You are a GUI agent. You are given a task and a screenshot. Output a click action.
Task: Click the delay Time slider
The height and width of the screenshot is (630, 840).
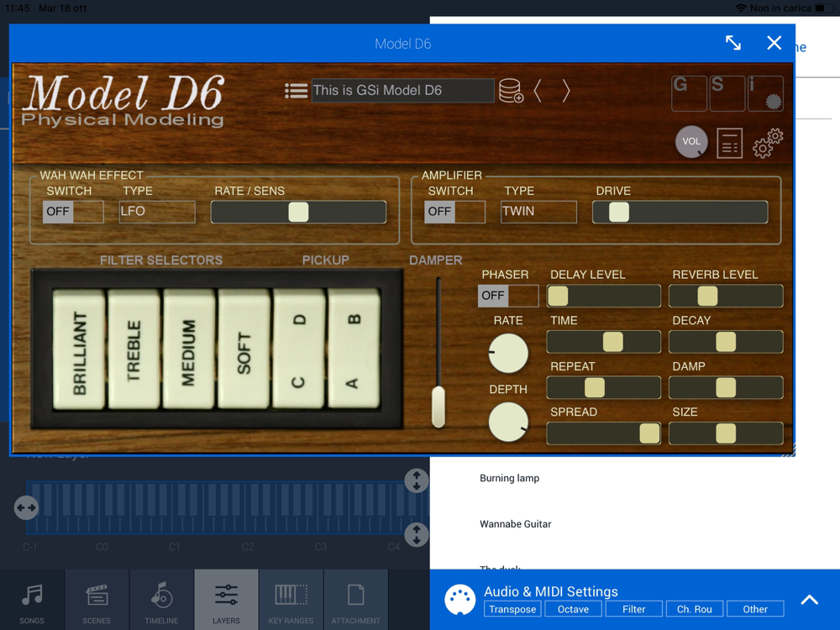pyautogui.click(x=603, y=342)
